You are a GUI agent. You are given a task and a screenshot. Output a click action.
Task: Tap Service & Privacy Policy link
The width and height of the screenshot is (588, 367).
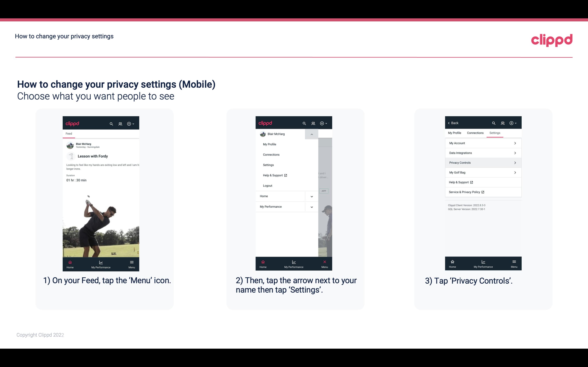coord(466,192)
